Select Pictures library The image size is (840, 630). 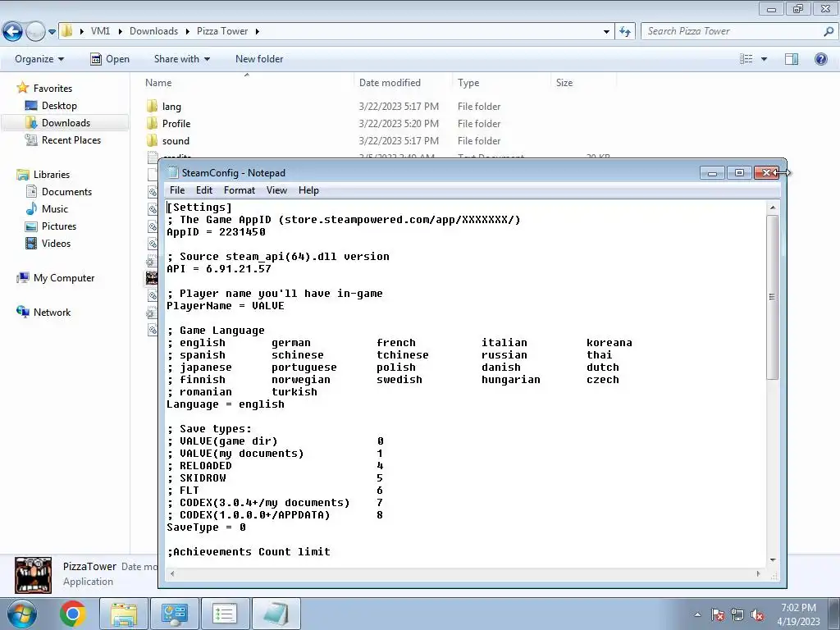(59, 226)
